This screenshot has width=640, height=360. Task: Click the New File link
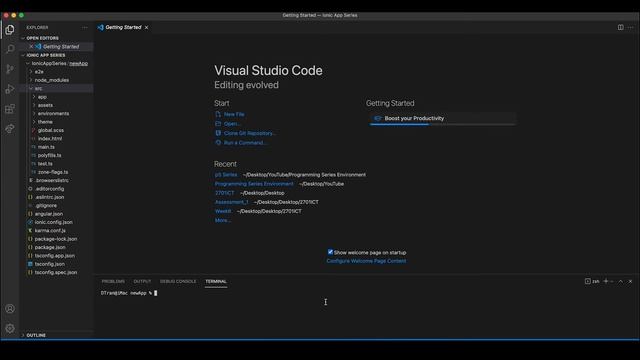(x=234, y=114)
